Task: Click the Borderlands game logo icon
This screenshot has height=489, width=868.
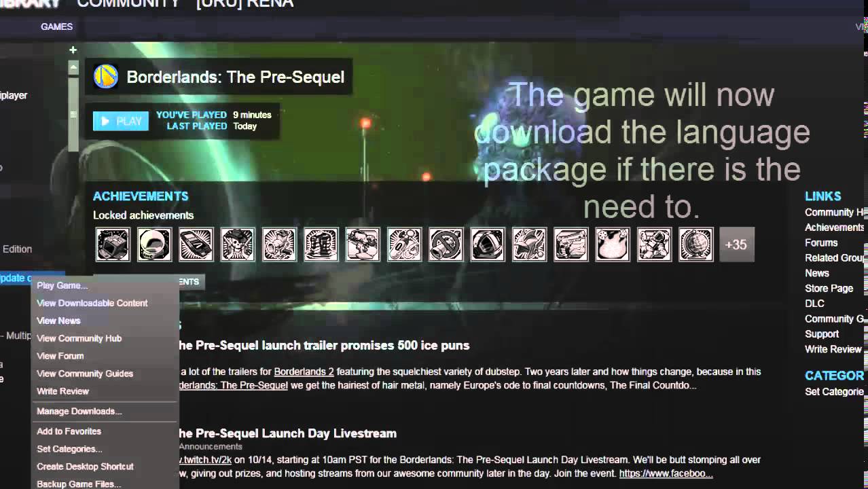Action: pyautogui.click(x=105, y=77)
